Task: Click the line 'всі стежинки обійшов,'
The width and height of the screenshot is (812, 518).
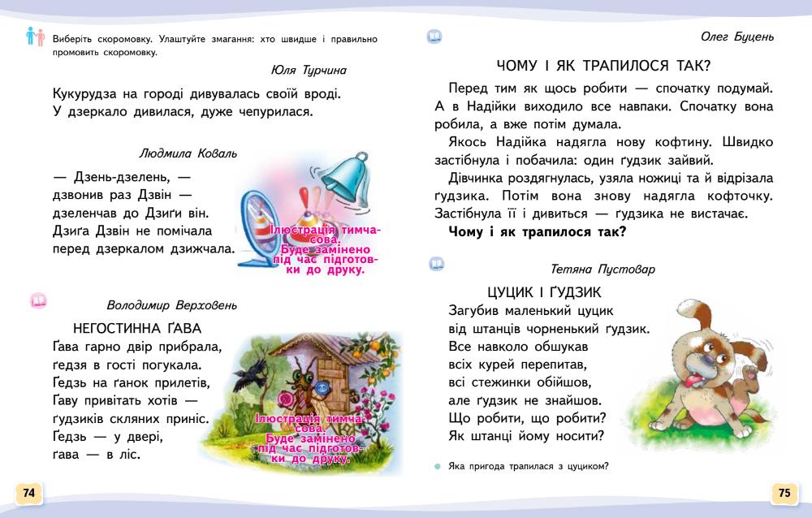Action: pyautogui.click(x=520, y=382)
